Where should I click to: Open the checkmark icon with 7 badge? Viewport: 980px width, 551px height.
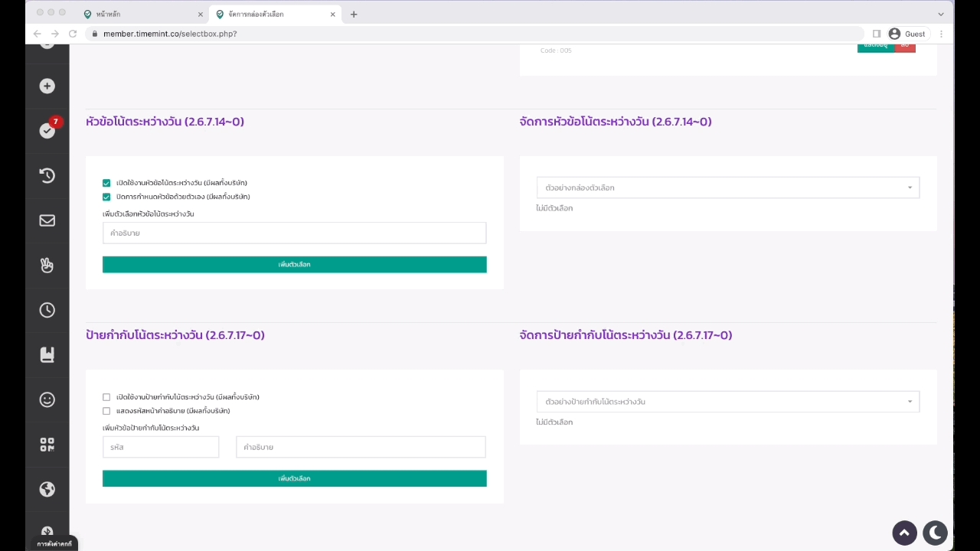(47, 131)
